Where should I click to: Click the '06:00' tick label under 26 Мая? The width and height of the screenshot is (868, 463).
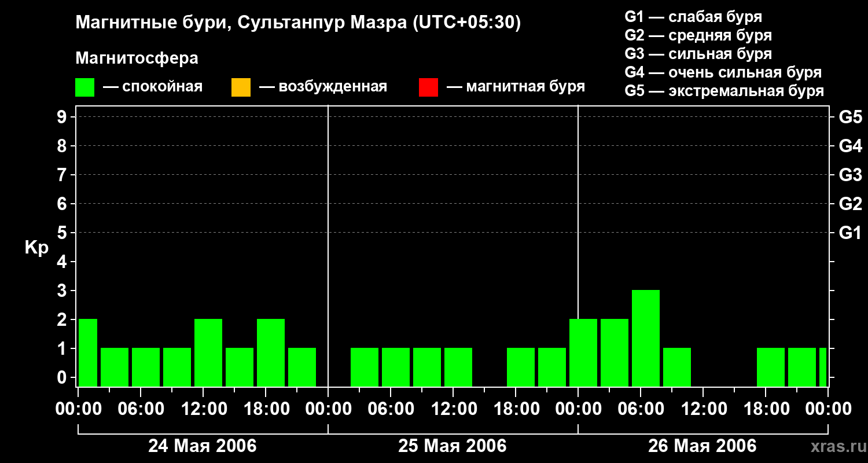point(641,409)
